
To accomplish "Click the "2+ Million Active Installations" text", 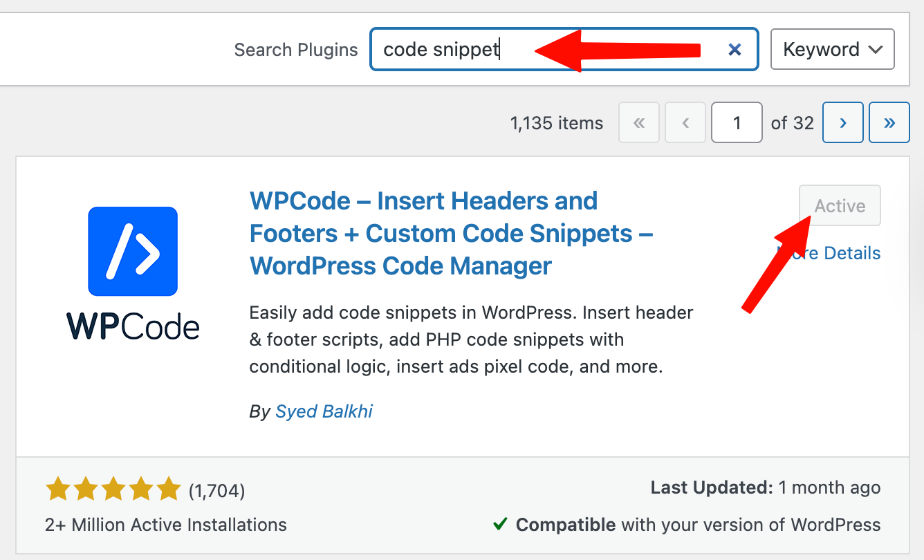I will pyautogui.click(x=166, y=525).
